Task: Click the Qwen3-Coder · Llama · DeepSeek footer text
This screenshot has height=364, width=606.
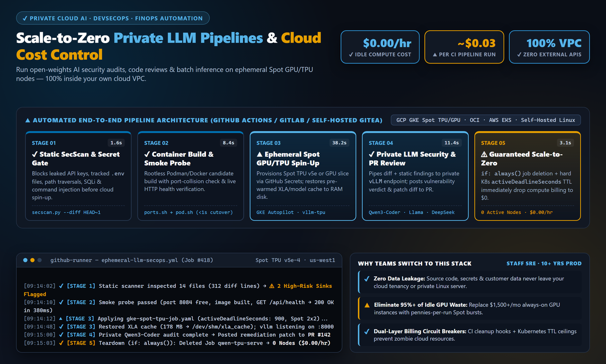Action: pyautogui.click(x=411, y=213)
